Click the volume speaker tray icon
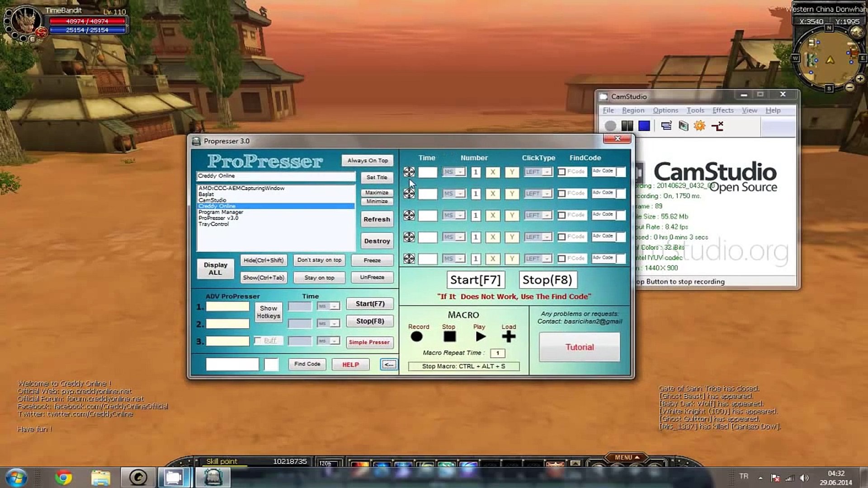Screen dimensions: 868x488 (x=804, y=478)
